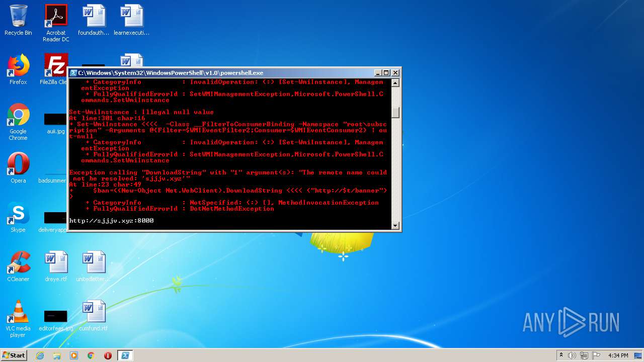Minimize the PowerShell window
Viewport: 644px width, 362px height.
pyautogui.click(x=378, y=73)
